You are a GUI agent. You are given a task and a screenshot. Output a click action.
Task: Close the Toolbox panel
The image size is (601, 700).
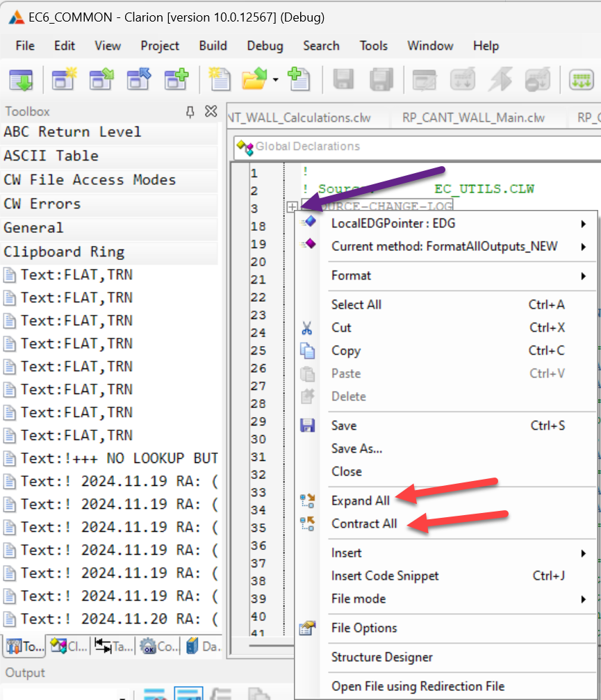click(211, 112)
